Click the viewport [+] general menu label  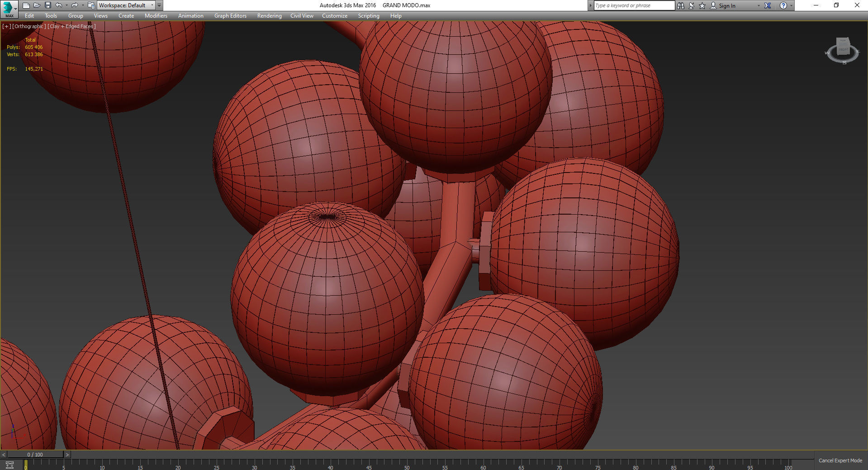(x=6, y=26)
